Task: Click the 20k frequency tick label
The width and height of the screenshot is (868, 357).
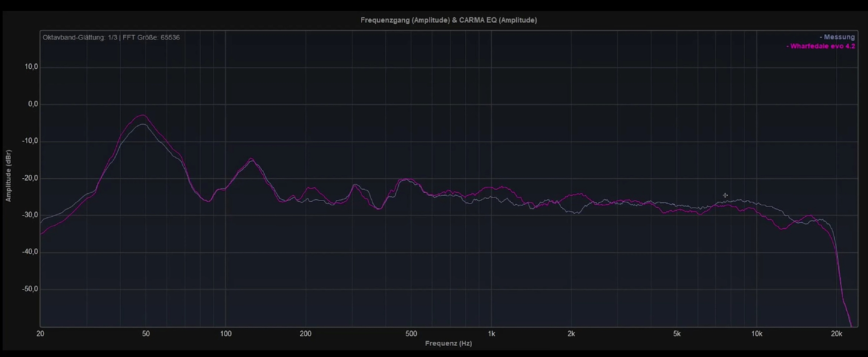Action: click(x=837, y=334)
